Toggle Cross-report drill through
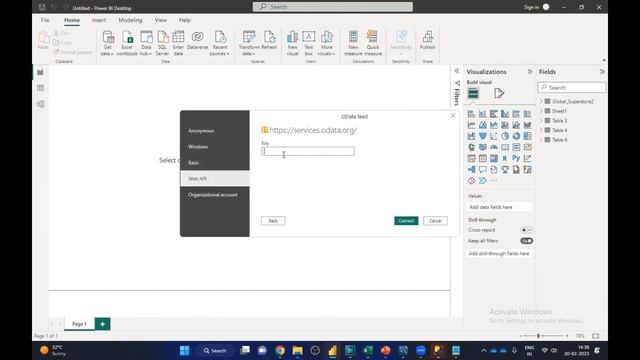Viewport: 640px width, 360px height. click(x=527, y=230)
